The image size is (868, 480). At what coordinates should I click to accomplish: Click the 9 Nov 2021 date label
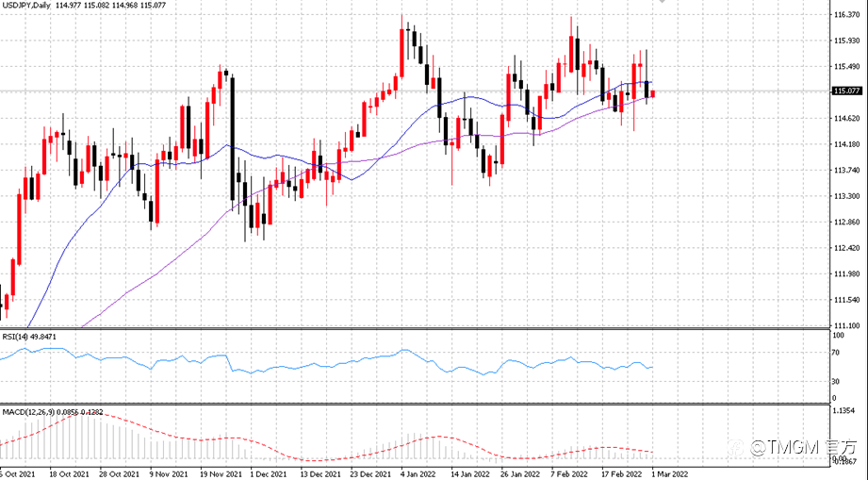tap(170, 474)
